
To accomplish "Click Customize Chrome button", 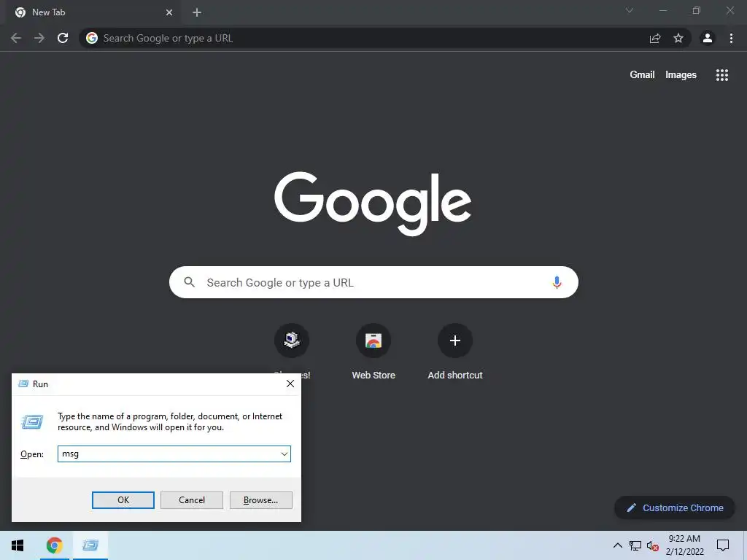I will pyautogui.click(x=675, y=507).
